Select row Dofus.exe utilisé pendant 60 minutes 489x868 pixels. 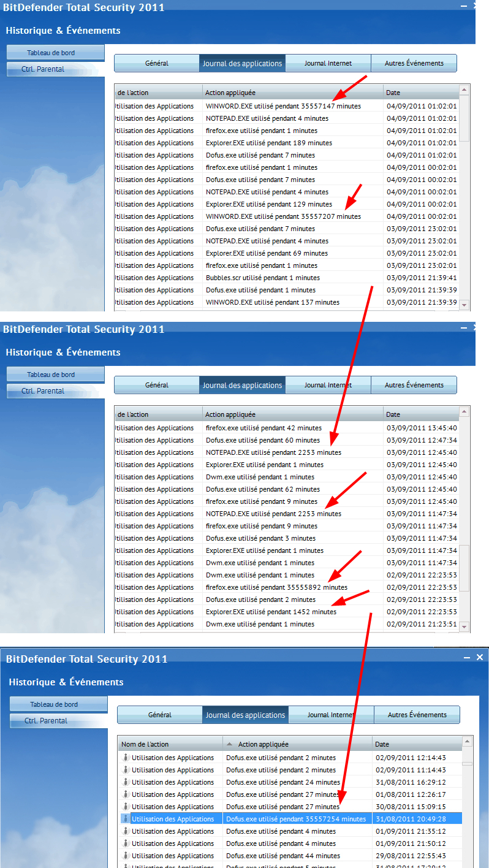(286, 440)
